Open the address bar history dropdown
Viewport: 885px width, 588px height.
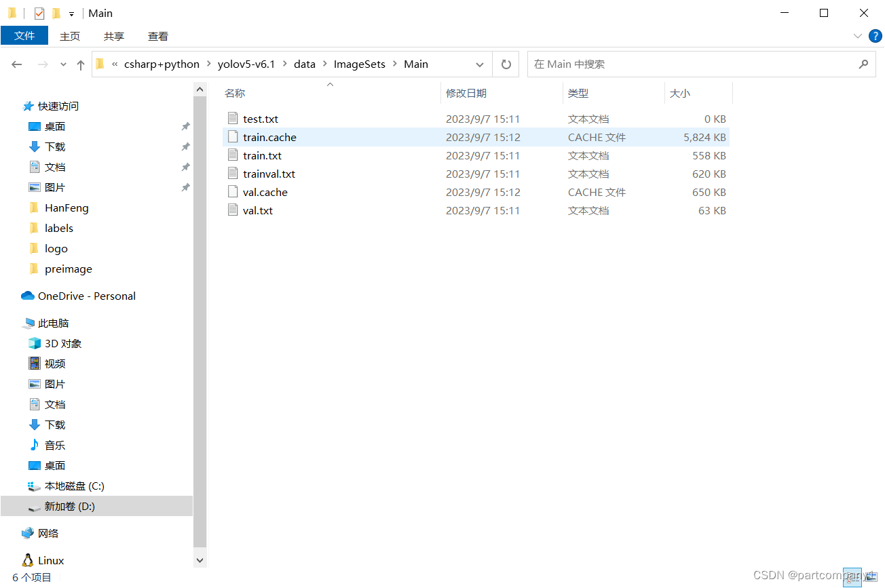(x=480, y=64)
